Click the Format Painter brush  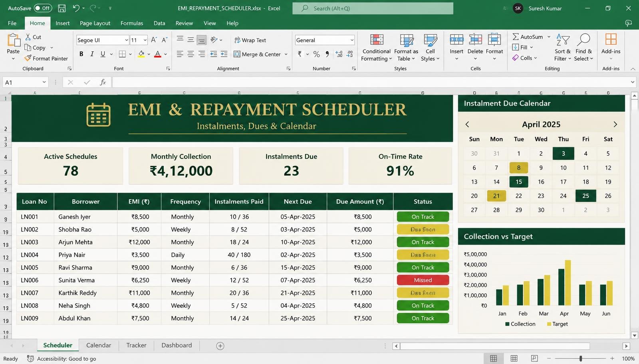tap(28, 58)
